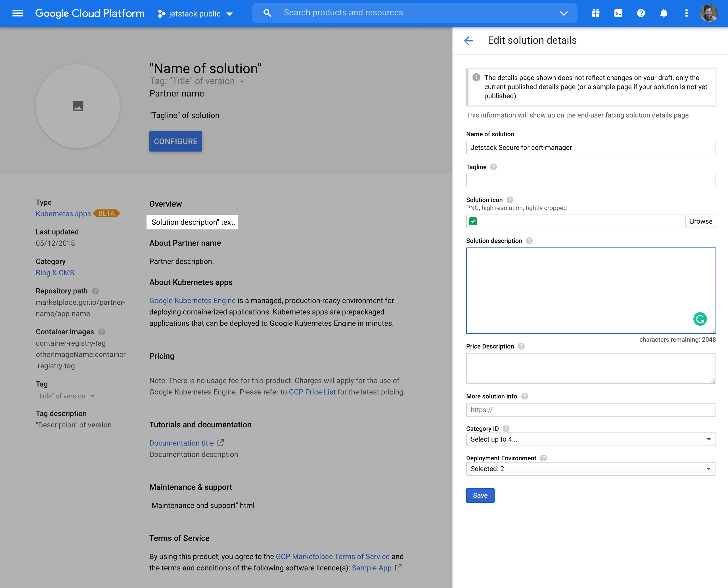Open user account avatar menu

pos(709,13)
